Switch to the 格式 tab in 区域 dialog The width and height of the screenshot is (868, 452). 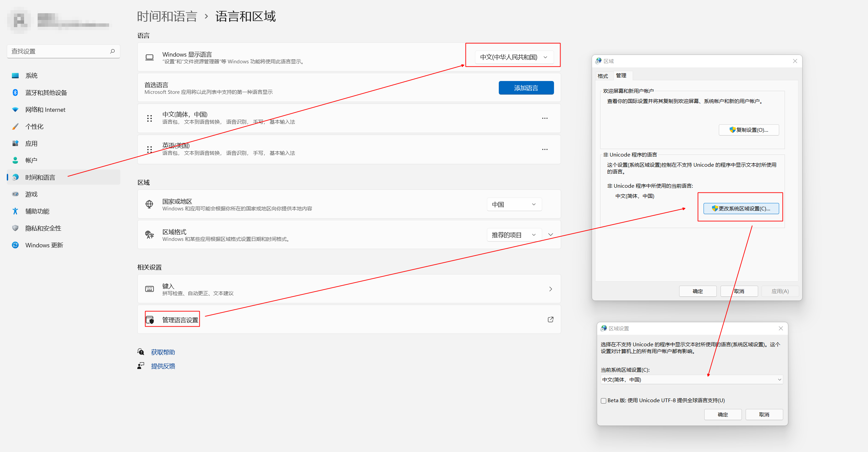point(603,76)
